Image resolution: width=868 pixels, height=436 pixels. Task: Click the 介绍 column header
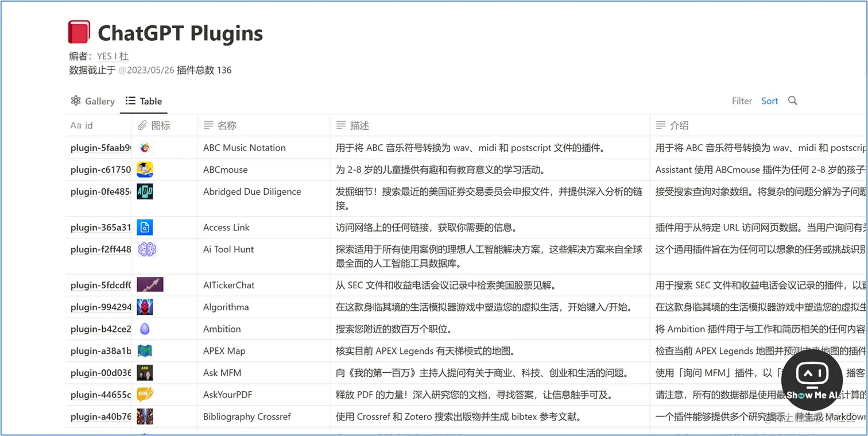click(x=758, y=125)
